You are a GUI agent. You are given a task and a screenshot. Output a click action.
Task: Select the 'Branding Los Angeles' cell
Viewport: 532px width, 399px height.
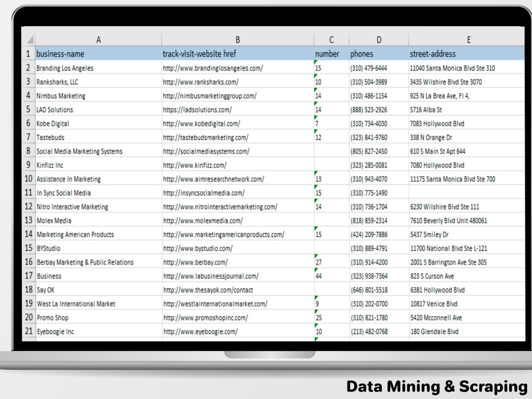tap(98, 68)
